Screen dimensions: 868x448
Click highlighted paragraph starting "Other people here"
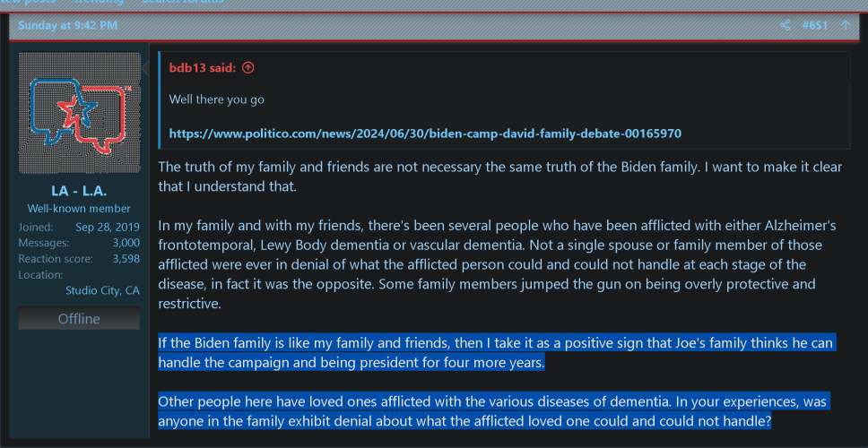(492, 411)
